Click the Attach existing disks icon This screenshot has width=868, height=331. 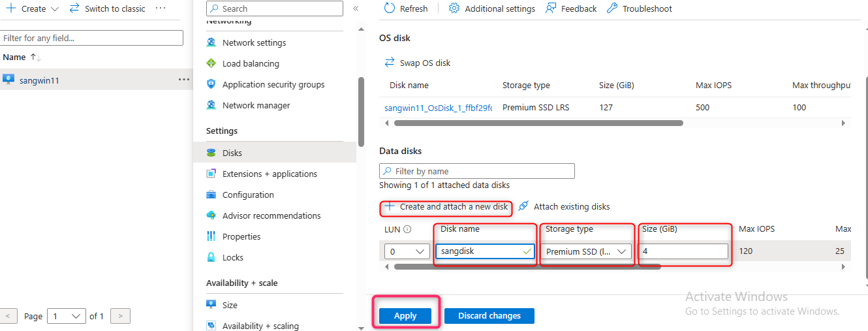(x=523, y=206)
